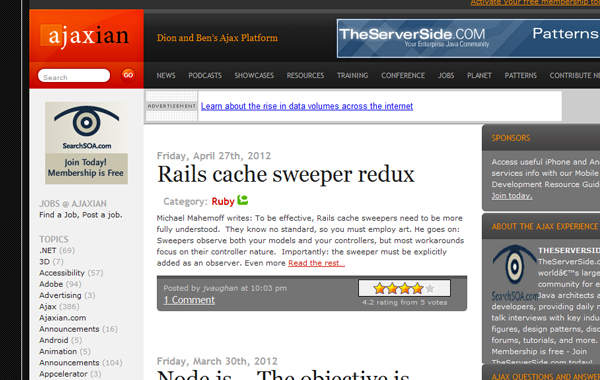This screenshot has height=380, width=600.
Task: Select the Ruby category link
Action: click(223, 201)
